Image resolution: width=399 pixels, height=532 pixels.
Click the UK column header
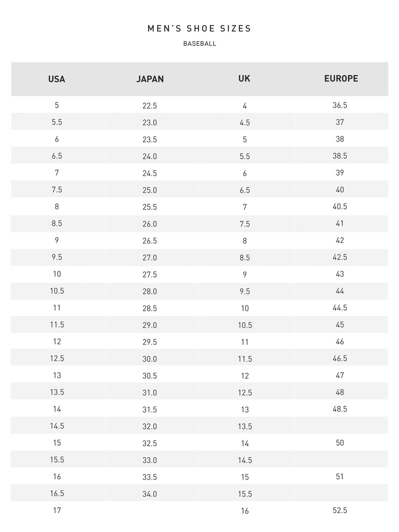244,79
